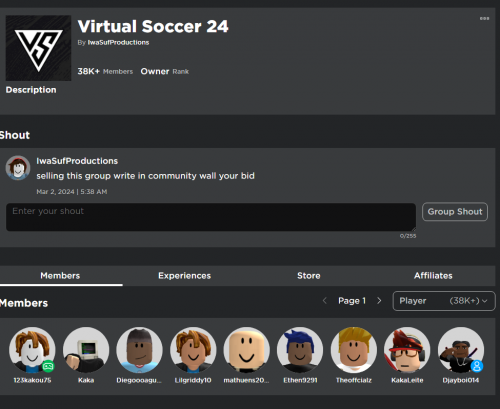Open the Player rank dropdown
Screen dimensions: 500x409
(444, 301)
